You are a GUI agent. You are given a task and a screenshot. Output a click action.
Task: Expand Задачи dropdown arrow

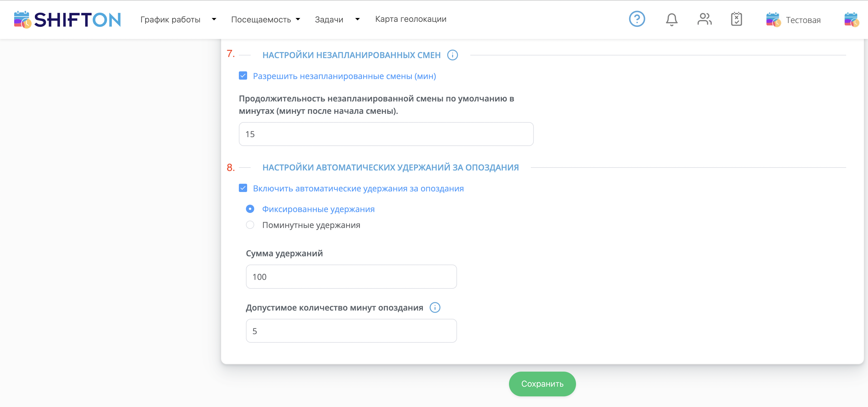pyautogui.click(x=358, y=19)
